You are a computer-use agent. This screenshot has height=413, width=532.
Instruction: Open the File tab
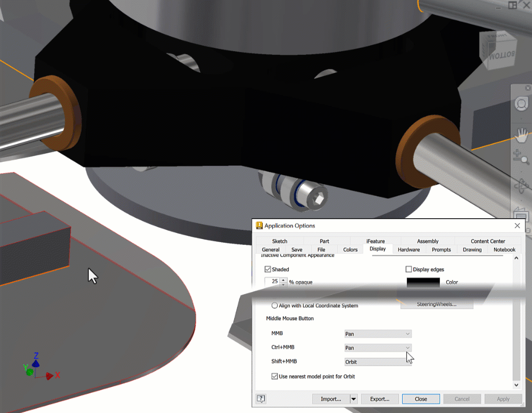(x=321, y=250)
